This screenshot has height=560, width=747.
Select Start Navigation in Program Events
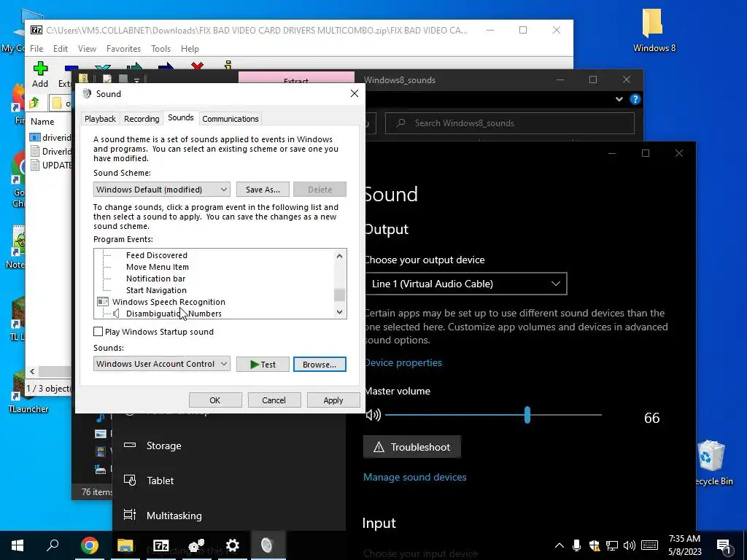[x=156, y=290]
